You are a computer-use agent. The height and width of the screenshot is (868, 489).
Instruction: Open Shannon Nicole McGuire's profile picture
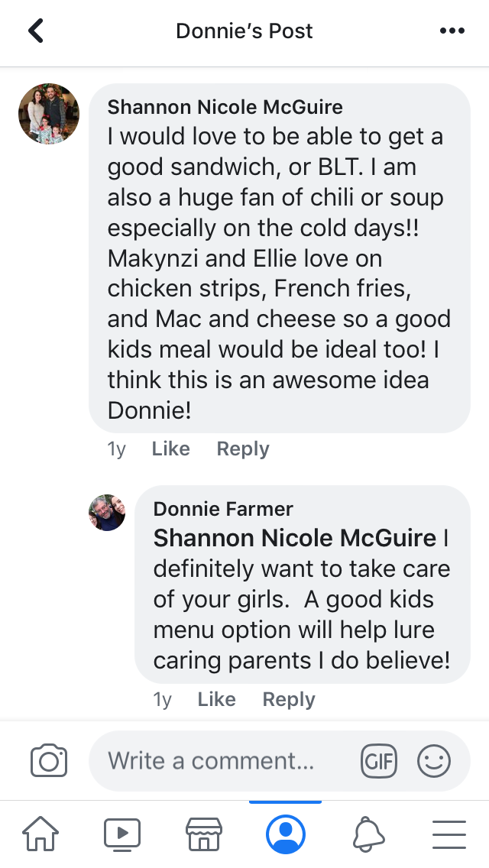click(49, 114)
